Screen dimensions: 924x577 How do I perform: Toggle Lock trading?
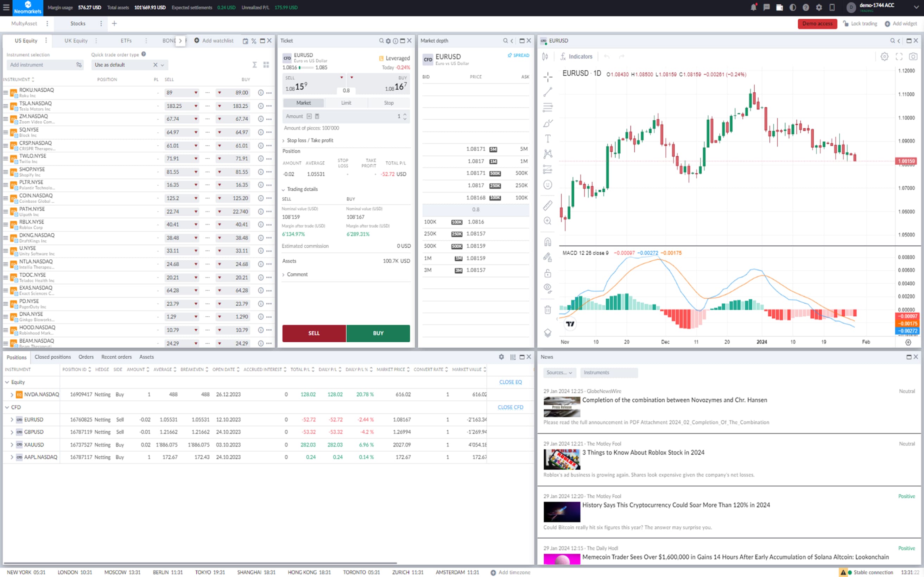point(860,24)
